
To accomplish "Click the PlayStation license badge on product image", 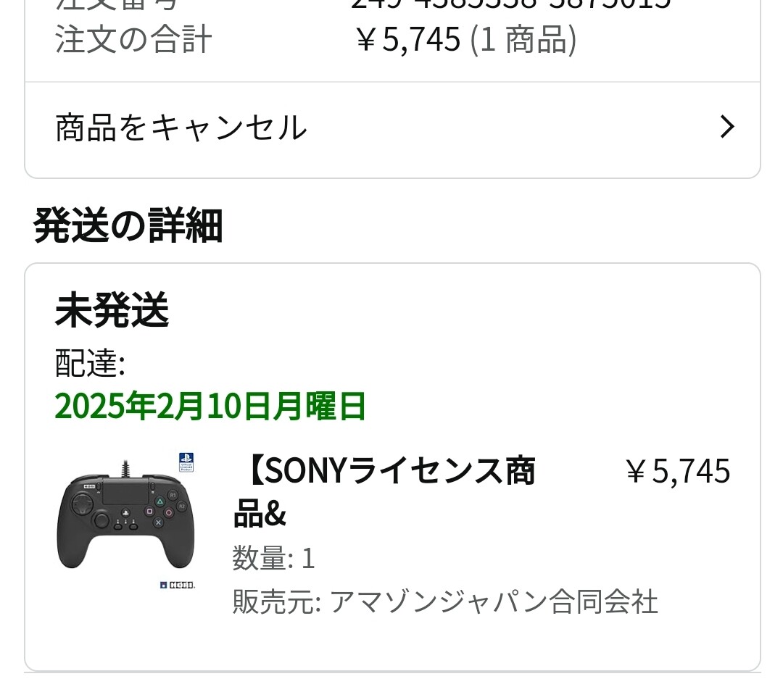I will (x=186, y=462).
